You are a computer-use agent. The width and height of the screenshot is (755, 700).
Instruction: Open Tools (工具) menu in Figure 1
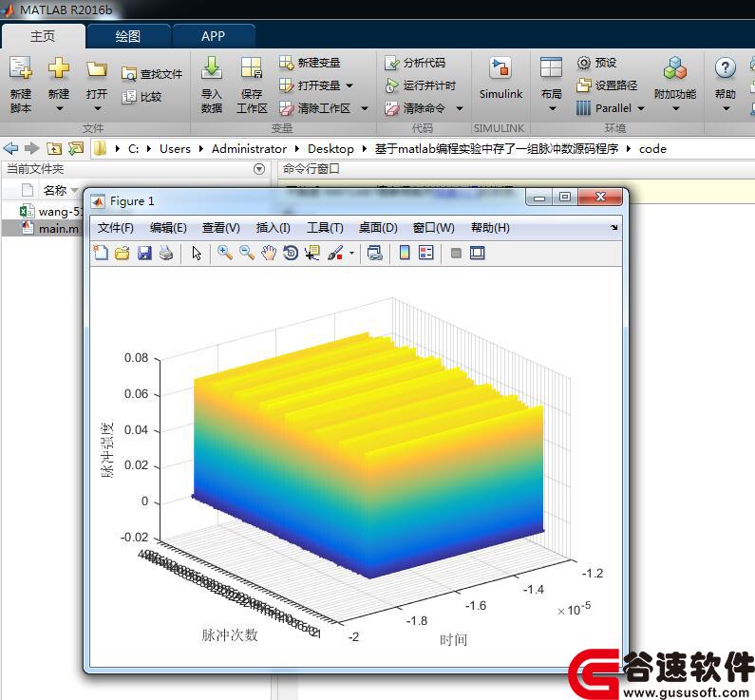325,228
